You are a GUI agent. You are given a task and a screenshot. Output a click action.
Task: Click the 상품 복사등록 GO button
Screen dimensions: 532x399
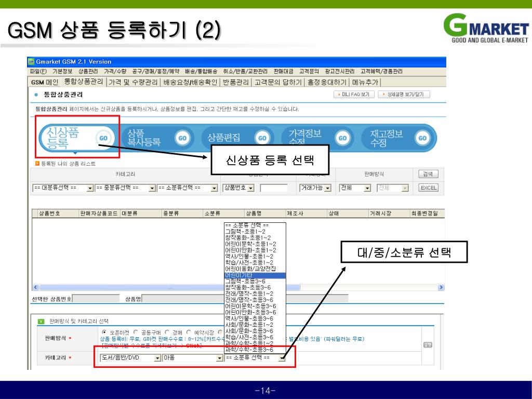(182, 138)
